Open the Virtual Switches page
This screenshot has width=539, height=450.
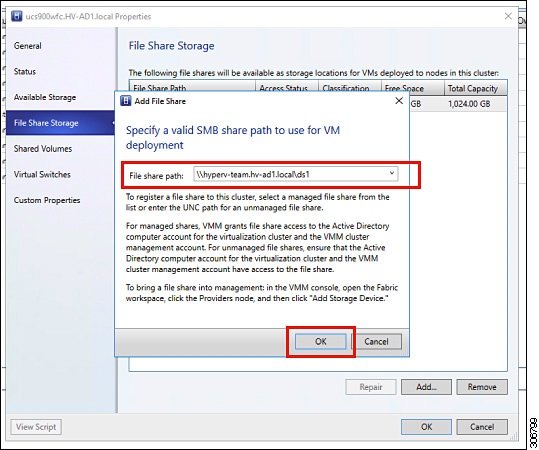[42, 174]
